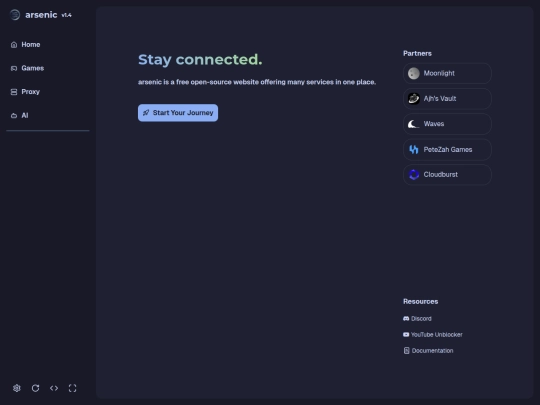Toggle fullscreen with the expand icon
The image size is (540, 405).
(x=72, y=388)
